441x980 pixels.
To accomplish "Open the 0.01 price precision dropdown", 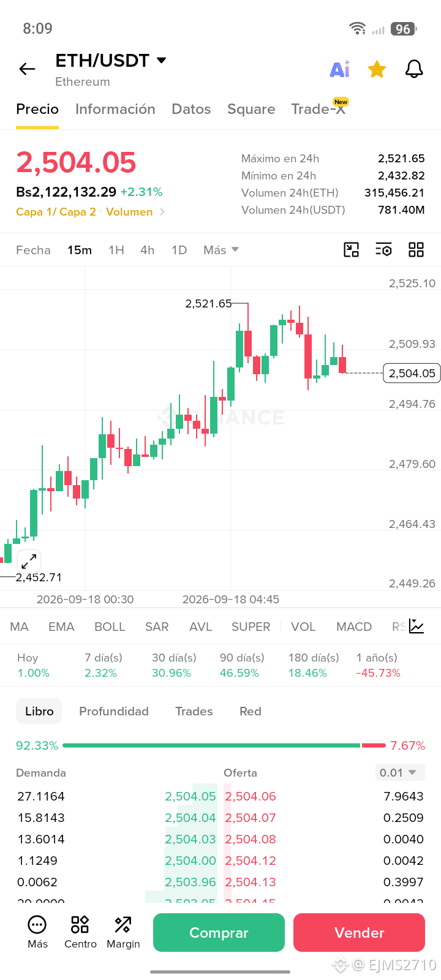I will coord(400,772).
